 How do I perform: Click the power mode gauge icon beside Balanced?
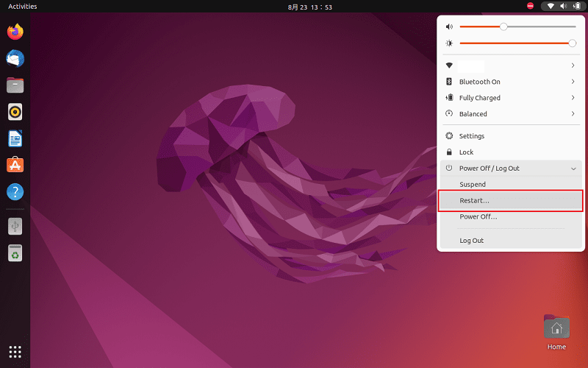coord(449,113)
